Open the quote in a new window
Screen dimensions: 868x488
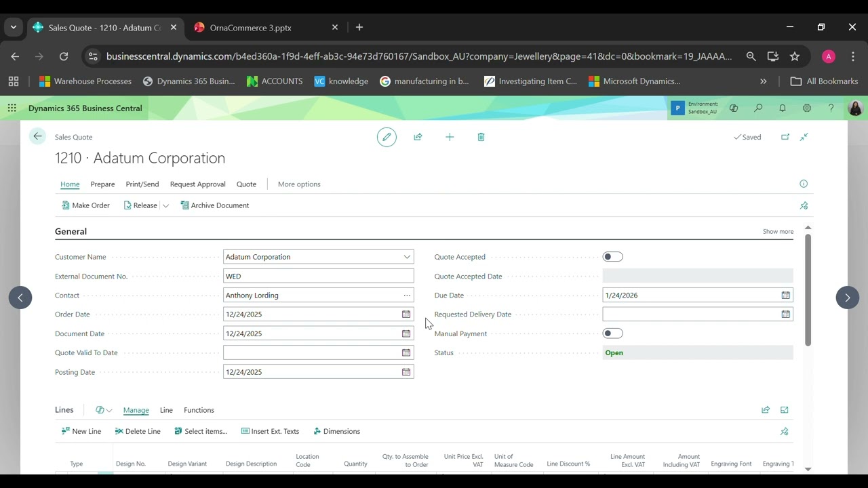pyautogui.click(x=785, y=137)
